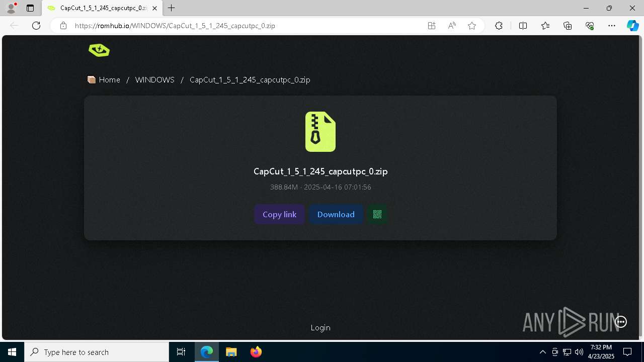Open the volume tray icon
The width and height of the screenshot is (644, 362).
pos(579,352)
